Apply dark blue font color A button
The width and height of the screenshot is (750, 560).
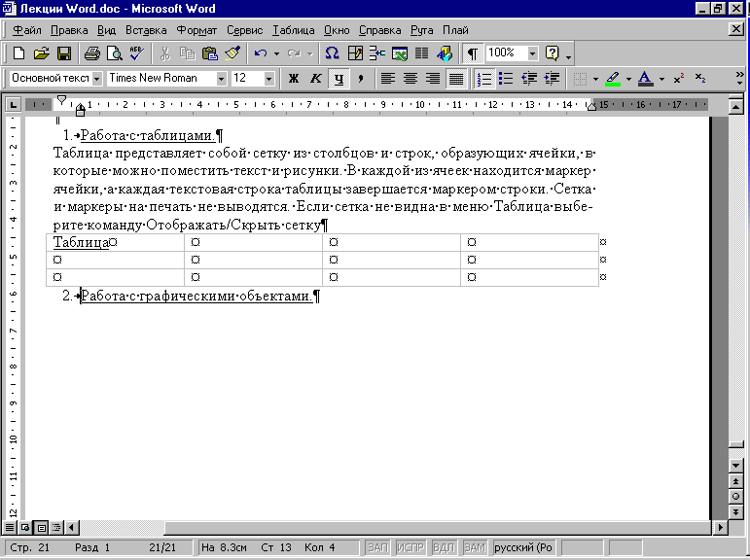645,79
